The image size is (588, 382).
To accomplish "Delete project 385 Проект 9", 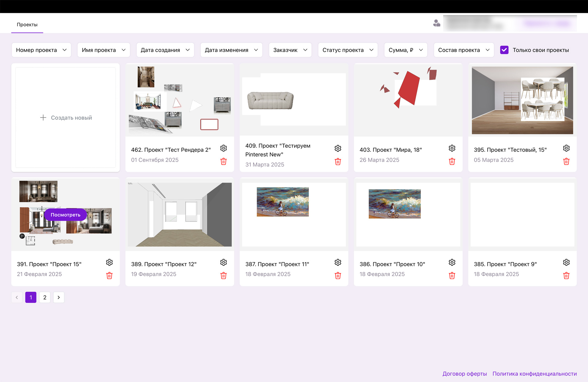I will (x=566, y=276).
